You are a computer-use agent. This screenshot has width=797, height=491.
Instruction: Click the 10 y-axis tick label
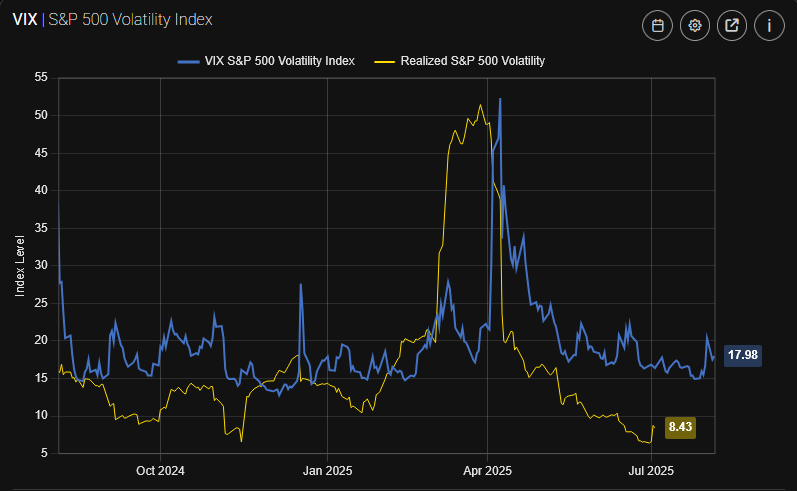[x=41, y=415]
